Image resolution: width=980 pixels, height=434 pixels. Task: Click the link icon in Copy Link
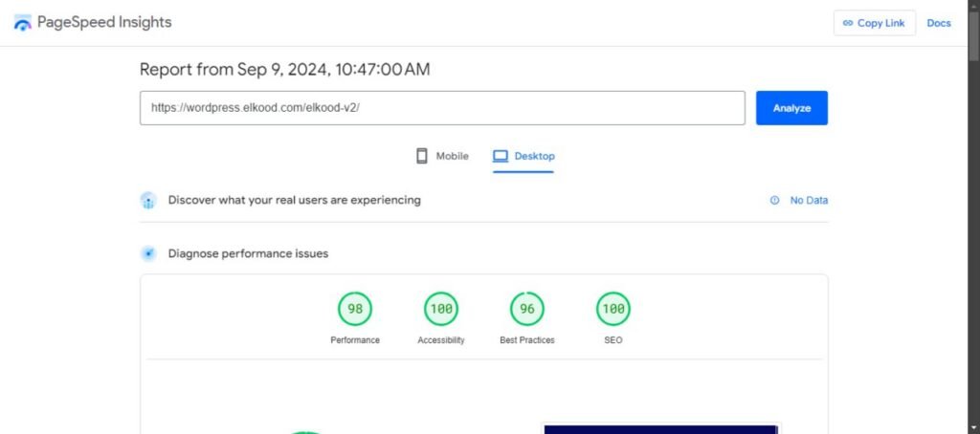point(847,23)
